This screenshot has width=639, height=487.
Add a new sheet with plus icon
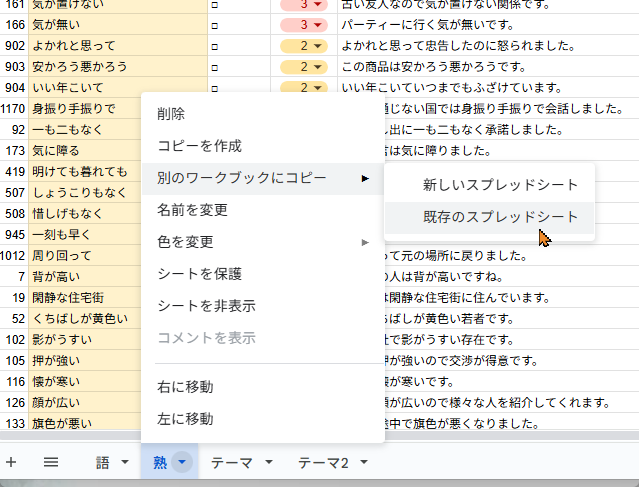[11, 462]
